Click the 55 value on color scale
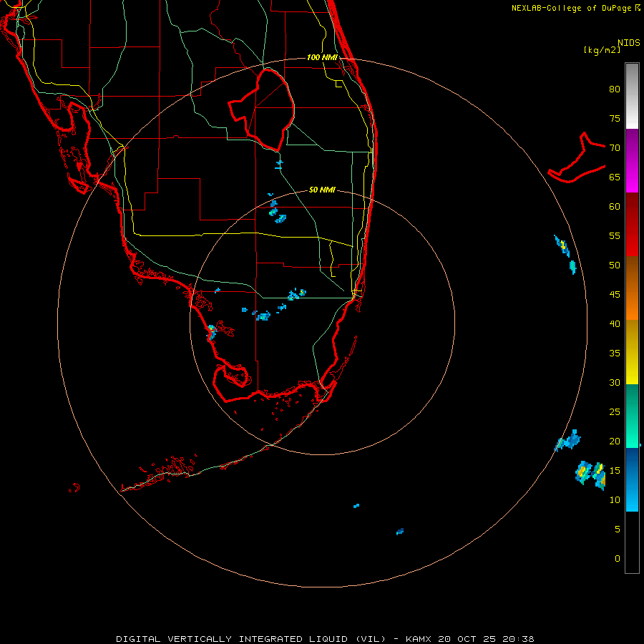The width and height of the screenshot is (644, 644). coord(615,235)
